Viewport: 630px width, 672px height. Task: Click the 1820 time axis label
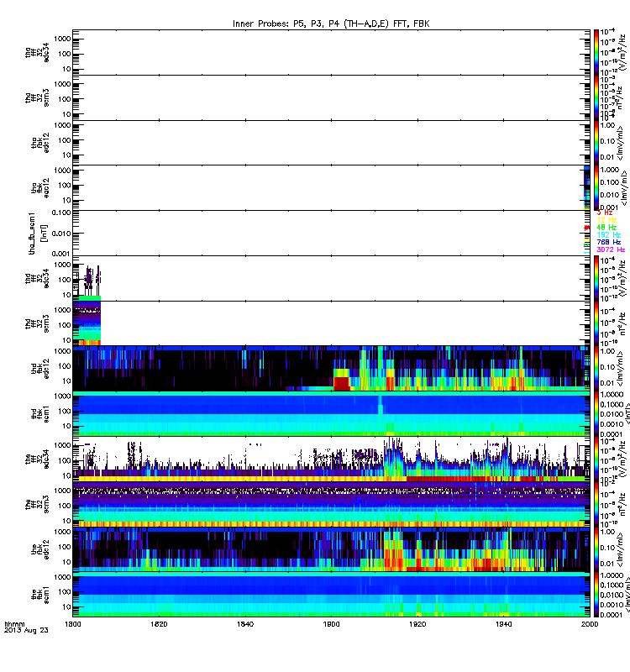pyautogui.click(x=159, y=624)
